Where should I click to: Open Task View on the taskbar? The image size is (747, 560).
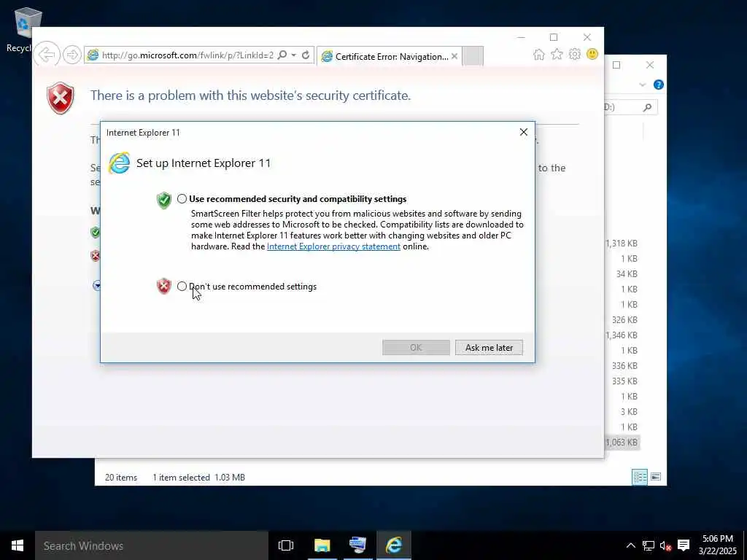click(x=286, y=545)
